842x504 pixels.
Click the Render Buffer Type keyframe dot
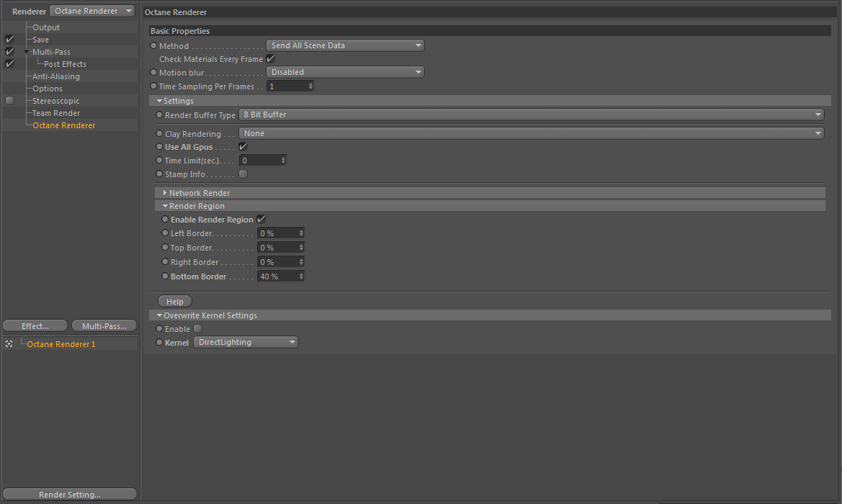[x=159, y=115]
